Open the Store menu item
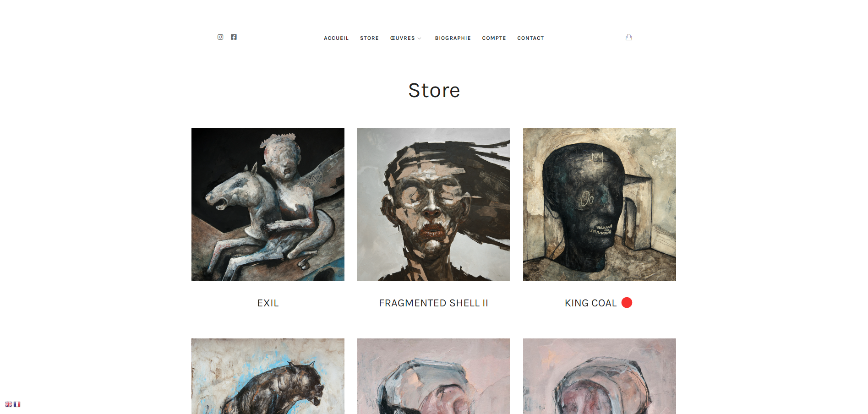Viewport: 868px width, 414px height. [369, 38]
